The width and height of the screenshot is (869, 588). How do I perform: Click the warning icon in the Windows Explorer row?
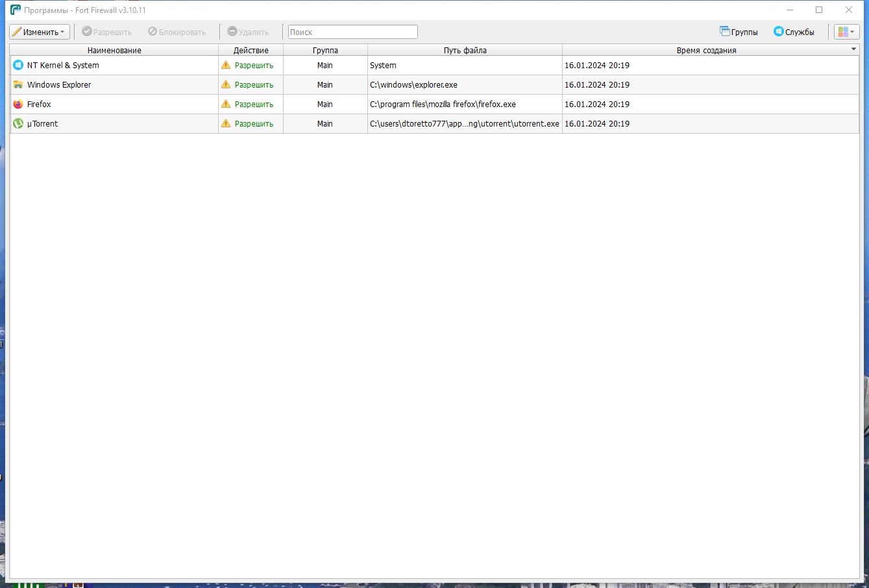pyautogui.click(x=226, y=85)
